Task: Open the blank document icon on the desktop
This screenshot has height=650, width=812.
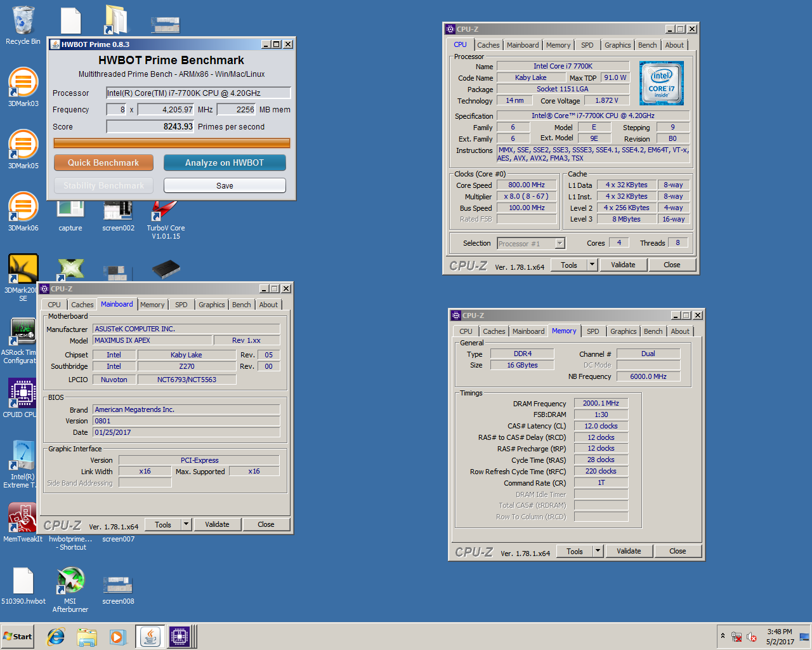Action: [70, 20]
